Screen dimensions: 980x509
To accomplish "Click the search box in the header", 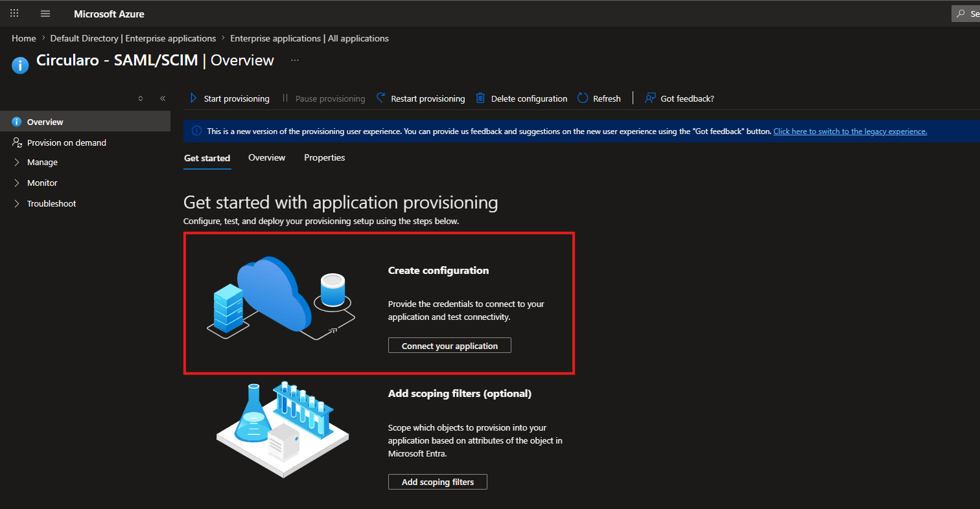I will [x=966, y=14].
